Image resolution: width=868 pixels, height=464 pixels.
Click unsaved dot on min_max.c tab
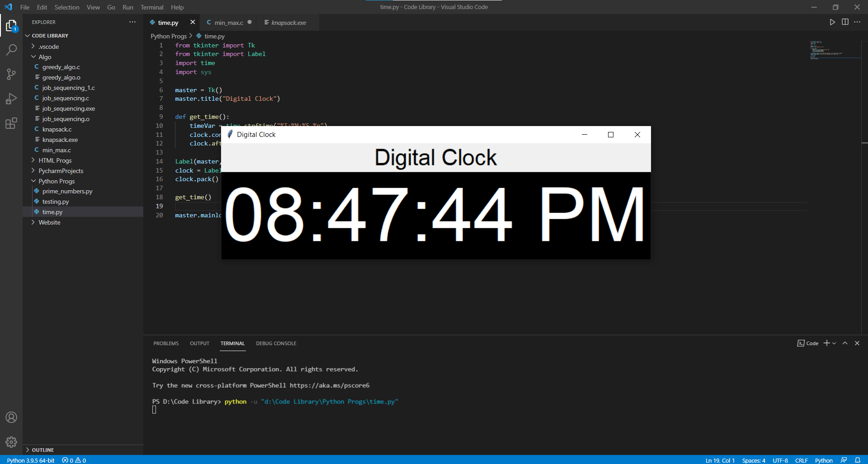(250, 22)
